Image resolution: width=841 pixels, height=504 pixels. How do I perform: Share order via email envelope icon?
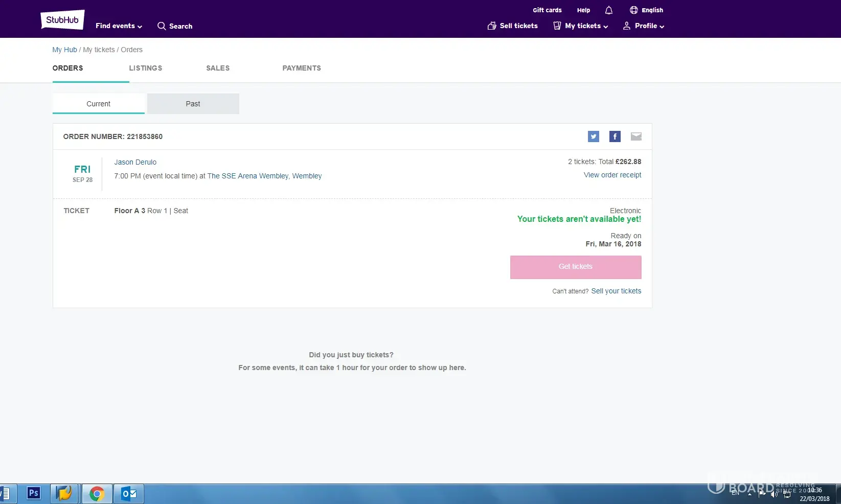click(636, 136)
